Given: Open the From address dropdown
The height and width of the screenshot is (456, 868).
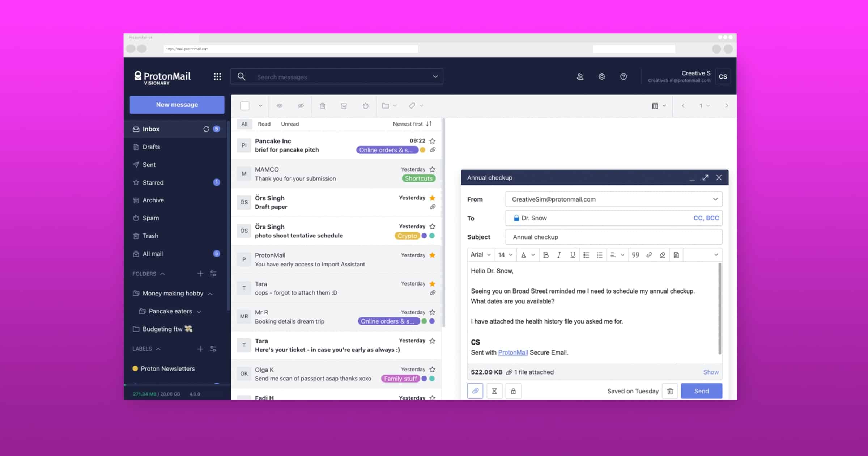Looking at the screenshot, I should (x=715, y=199).
